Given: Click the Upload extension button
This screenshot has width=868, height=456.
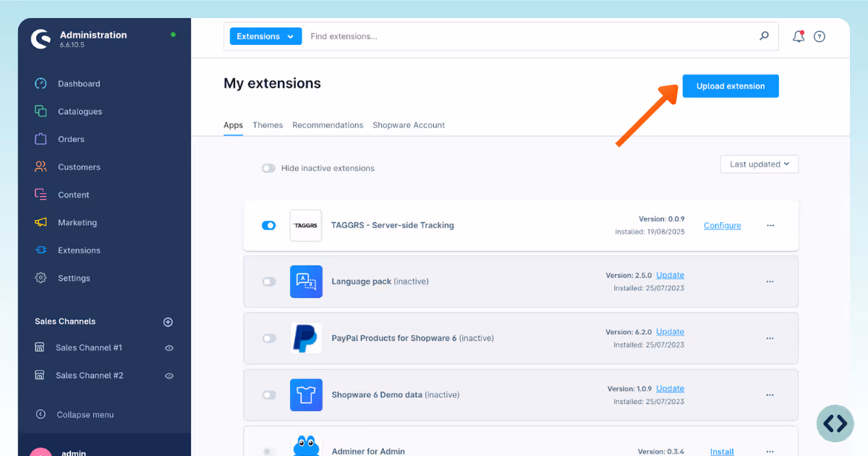Looking at the screenshot, I should click(x=731, y=86).
